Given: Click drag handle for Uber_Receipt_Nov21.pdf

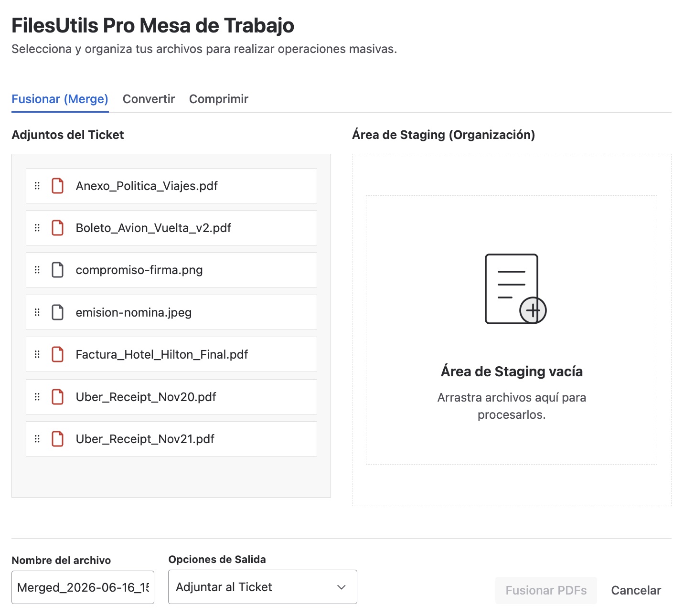Looking at the screenshot, I should click(x=37, y=439).
